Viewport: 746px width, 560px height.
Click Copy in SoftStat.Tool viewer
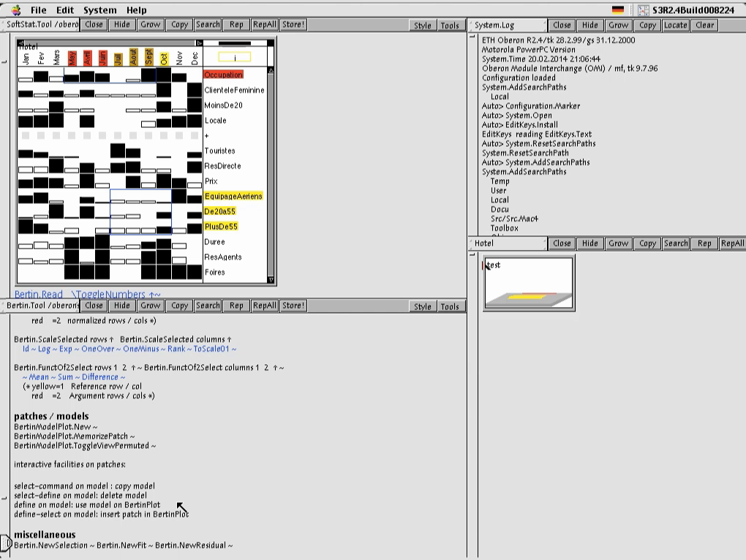[179, 25]
